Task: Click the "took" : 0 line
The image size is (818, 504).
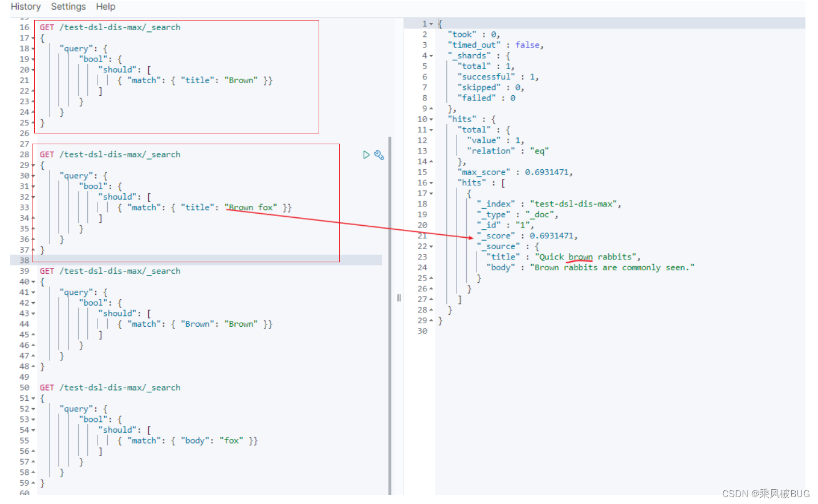Action: [x=474, y=34]
